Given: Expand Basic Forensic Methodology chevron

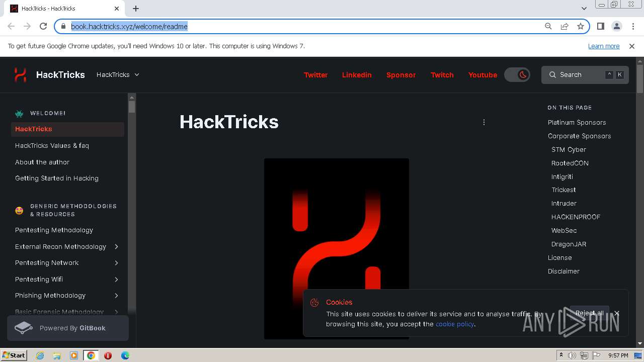Looking at the screenshot, I should 116,312.
